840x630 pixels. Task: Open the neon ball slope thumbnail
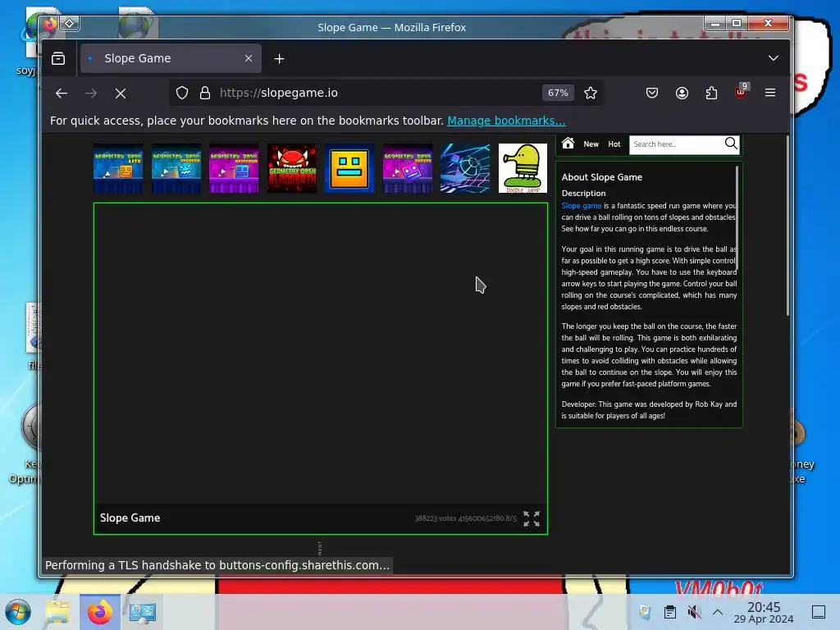(x=465, y=168)
